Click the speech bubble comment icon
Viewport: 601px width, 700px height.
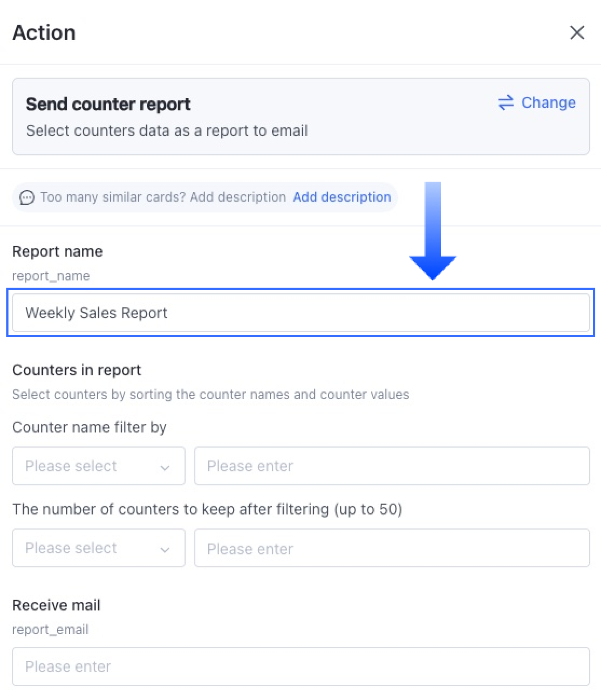27,197
